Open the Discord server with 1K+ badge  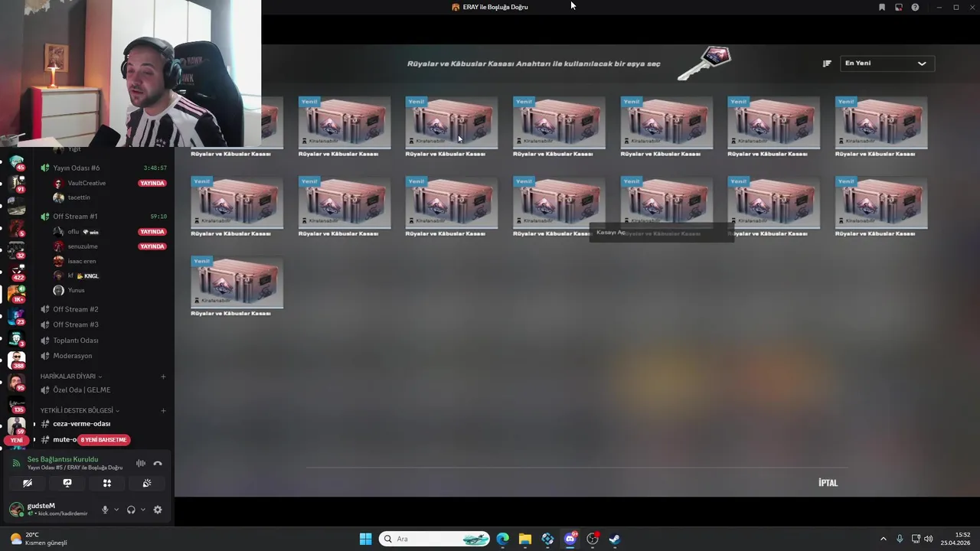[17, 293]
